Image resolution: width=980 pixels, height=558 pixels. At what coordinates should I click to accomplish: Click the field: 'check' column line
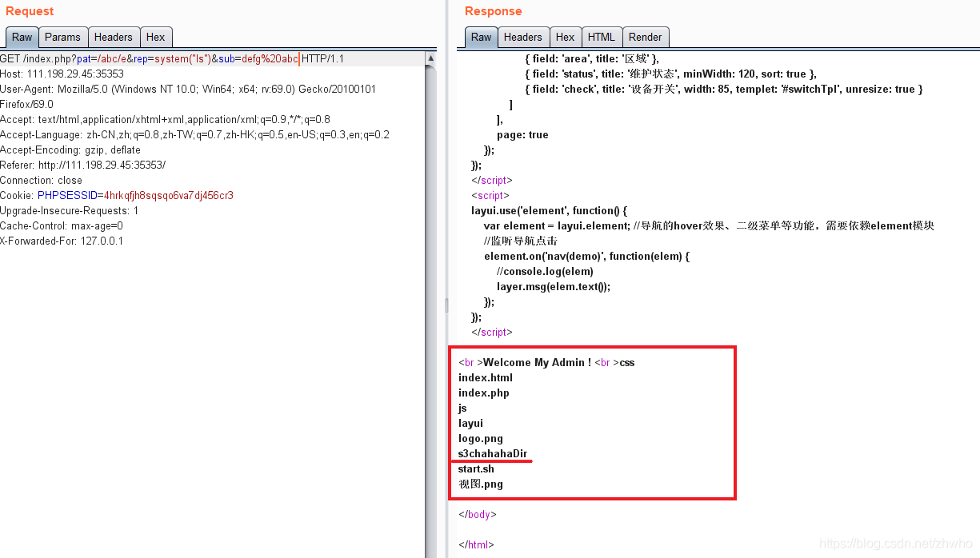tap(724, 89)
